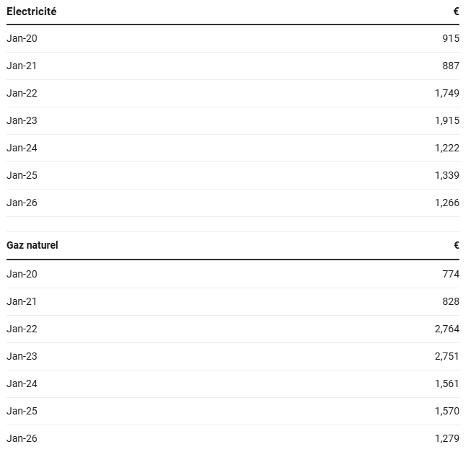This screenshot has width=476, height=457.
Task: Select the Jan-26 label under Gaz naturel
Action: [x=22, y=438]
